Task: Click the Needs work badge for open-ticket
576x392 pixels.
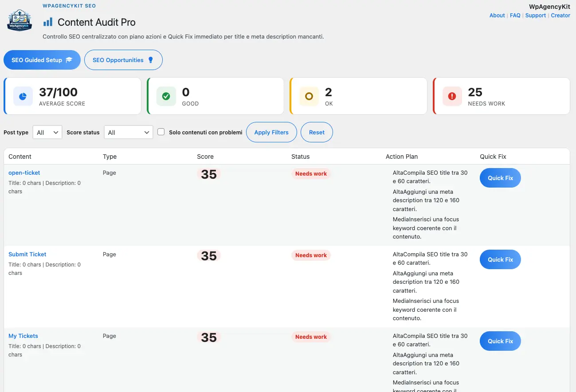Action: pos(311,174)
